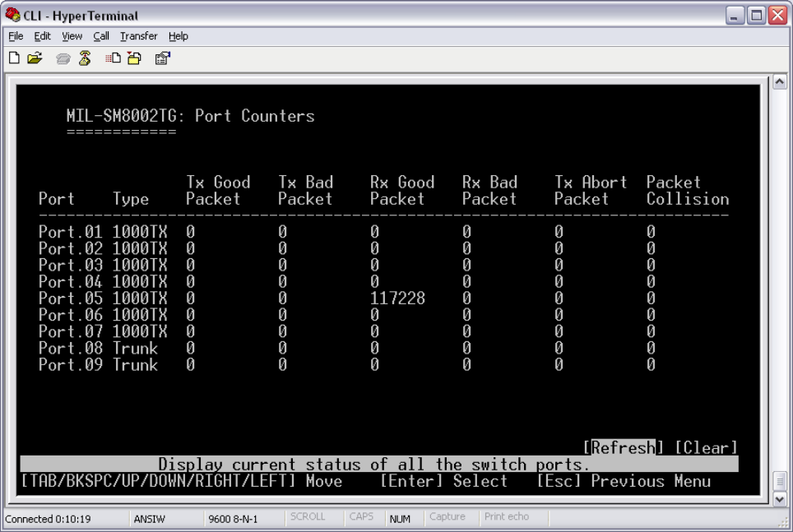This screenshot has height=532, width=793.
Task: Click the Print echo status indicator
Action: pyautogui.click(x=506, y=516)
